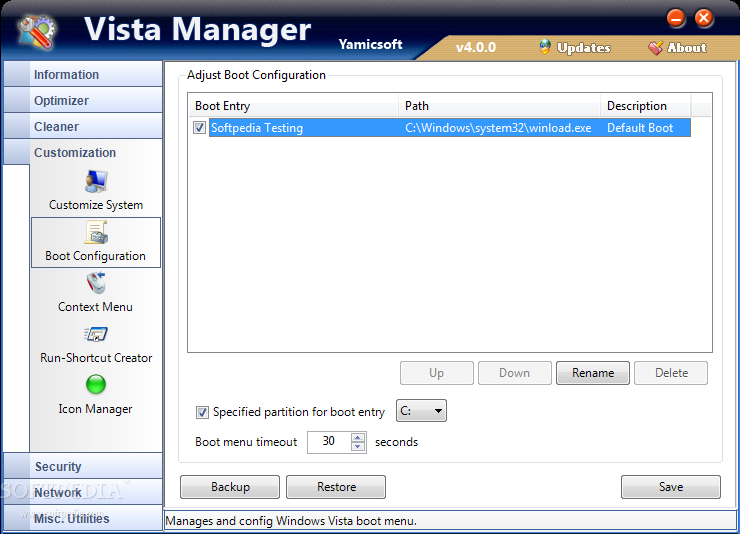Open Icon Manager green ball icon
Image resolution: width=740 pixels, height=534 pixels.
[96, 384]
